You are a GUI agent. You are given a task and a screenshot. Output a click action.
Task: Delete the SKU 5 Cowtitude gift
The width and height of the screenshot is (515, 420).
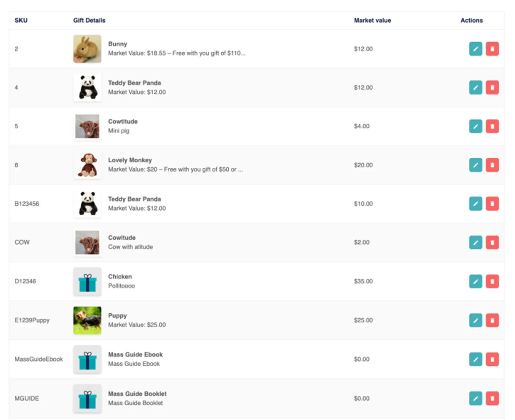pyautogui.click(x=492, y=126)
